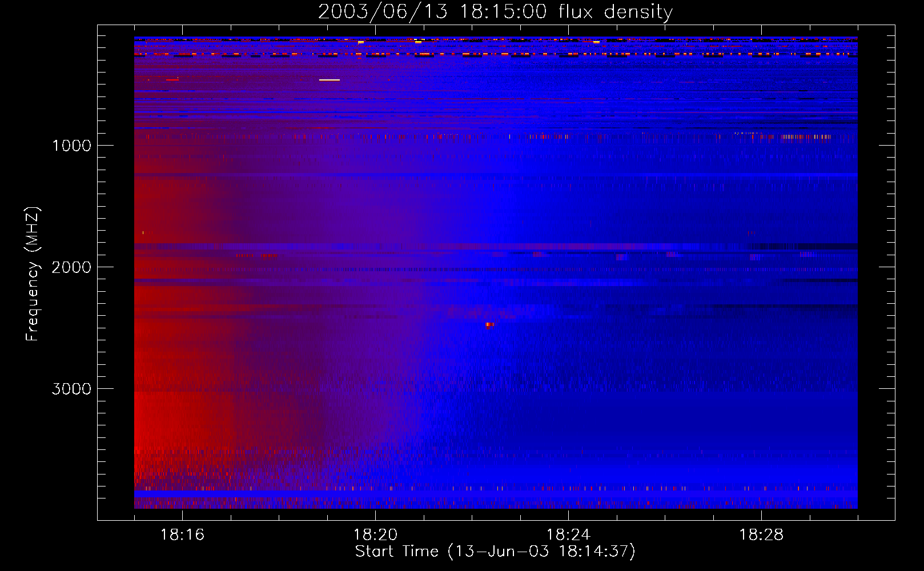The image size is (924, 571).
Task: Select the '18:24' time tick label
Action: pyautogui.click(x=568, y=535)
